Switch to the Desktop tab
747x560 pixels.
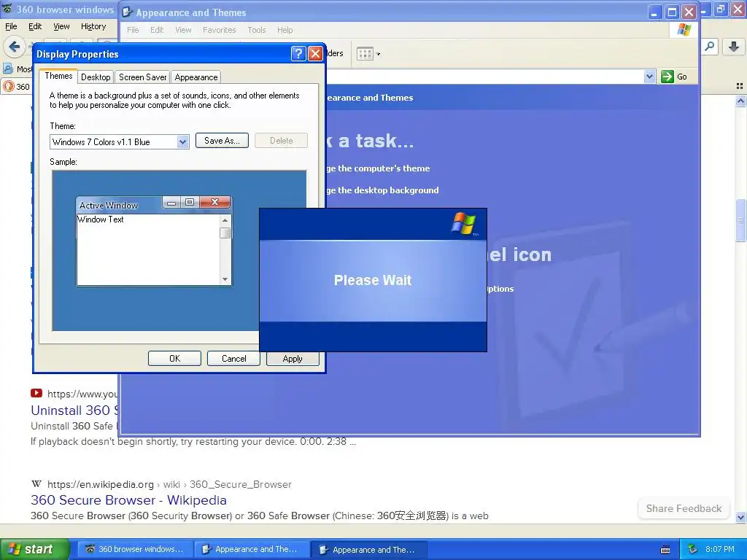[x=96, y=77]
